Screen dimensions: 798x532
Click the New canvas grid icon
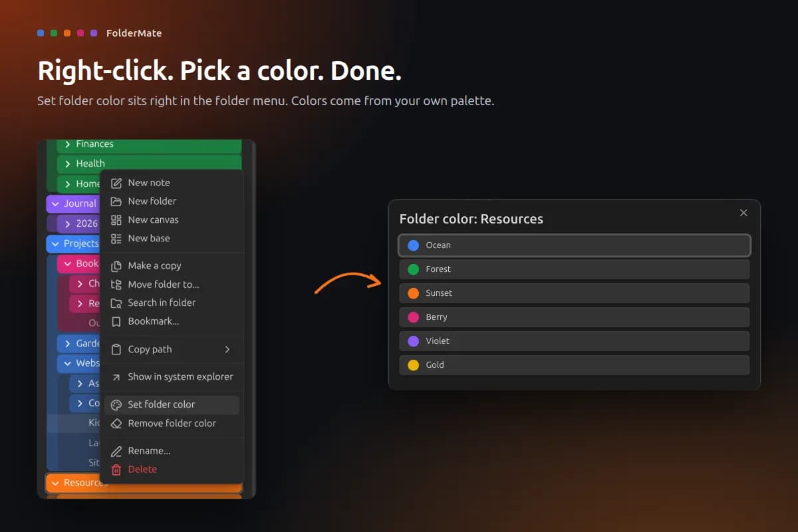coord(116,220)
